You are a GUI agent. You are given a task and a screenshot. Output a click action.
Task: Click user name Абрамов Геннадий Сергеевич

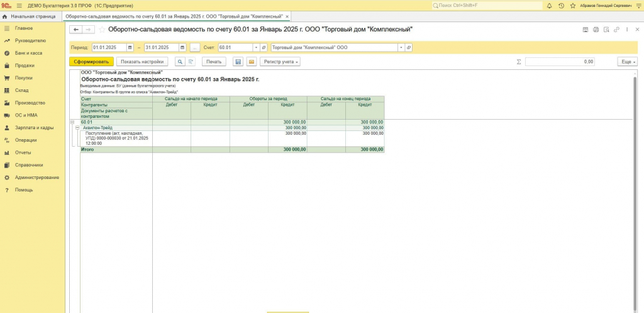pos(606,6)
